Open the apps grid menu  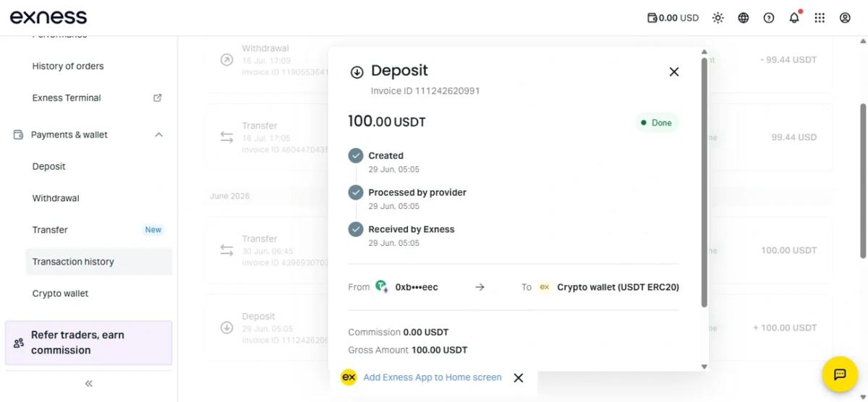tap(820, 18)
